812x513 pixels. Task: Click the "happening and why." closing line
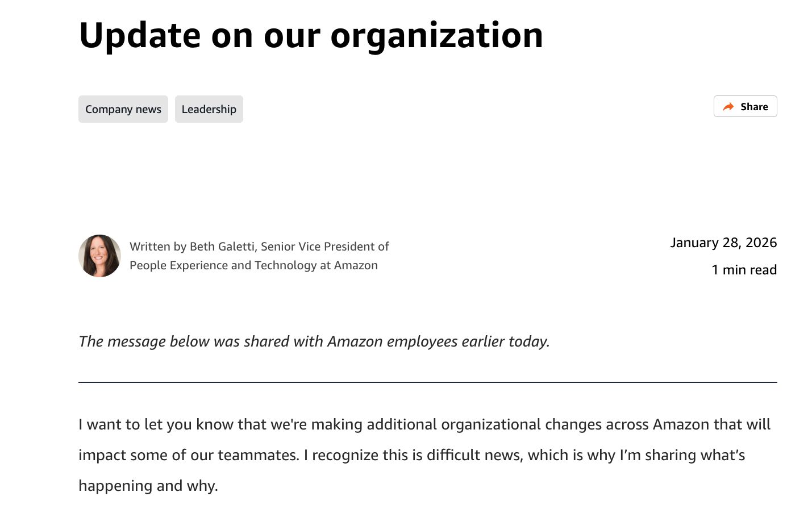pos(148,486)
